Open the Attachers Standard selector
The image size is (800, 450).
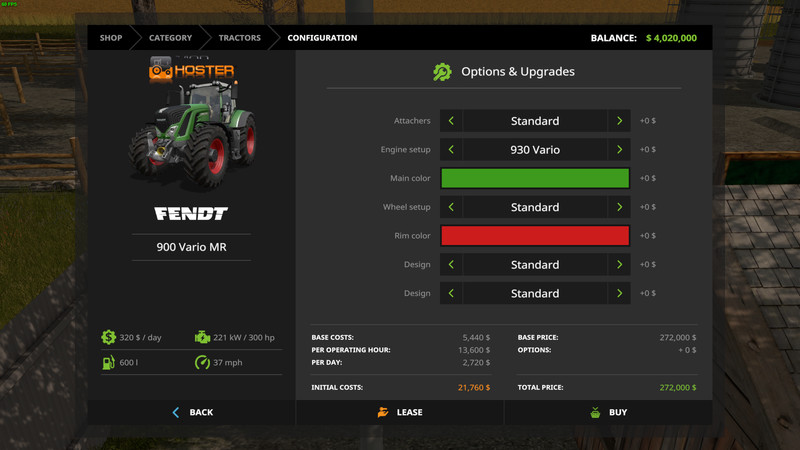point(535,121)
